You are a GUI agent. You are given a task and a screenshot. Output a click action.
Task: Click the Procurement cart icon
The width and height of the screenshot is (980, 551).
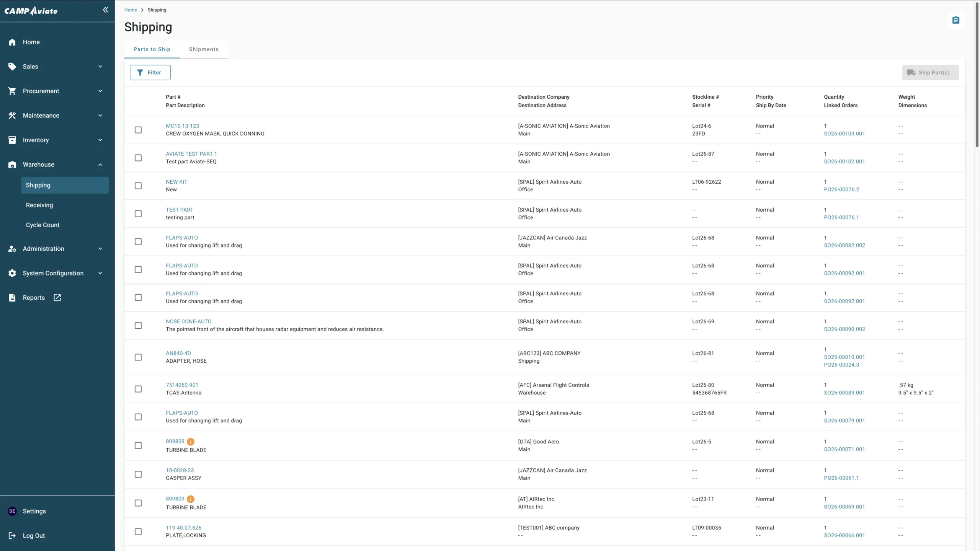pyautogui.click(x=12, y=91)
